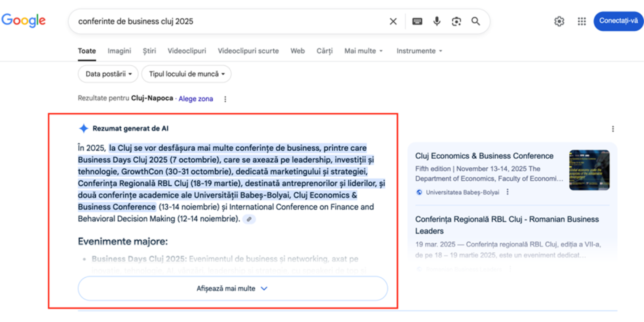Open the settings gear icon
The height and width of the screenshot is (322, 644).
coord(559,21)
